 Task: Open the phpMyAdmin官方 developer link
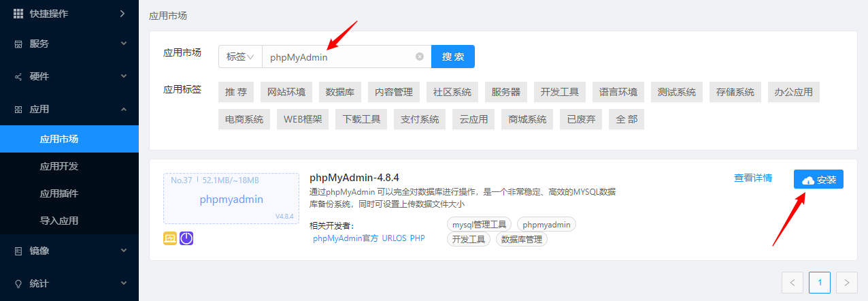[x=346, y=238]
